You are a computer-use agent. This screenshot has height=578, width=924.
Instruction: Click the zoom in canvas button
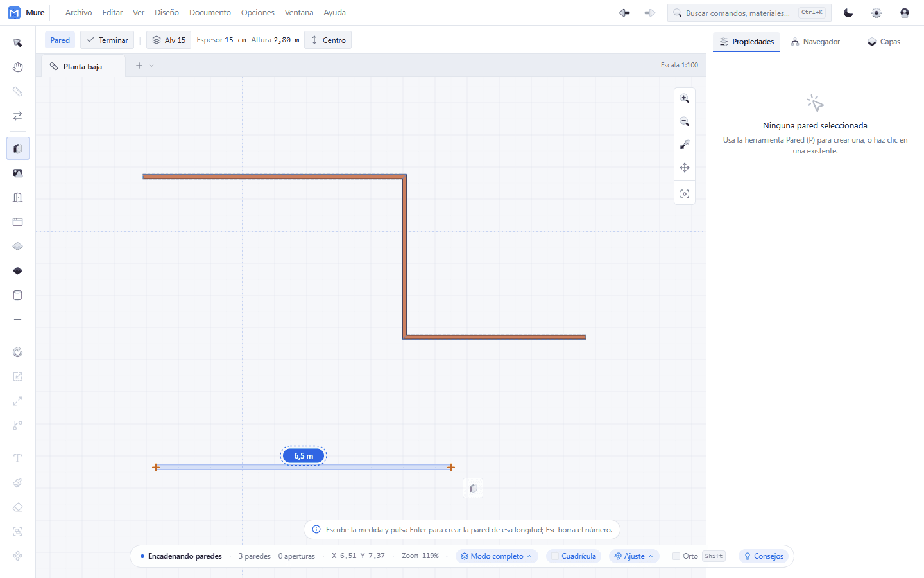[x=685, y=98]
